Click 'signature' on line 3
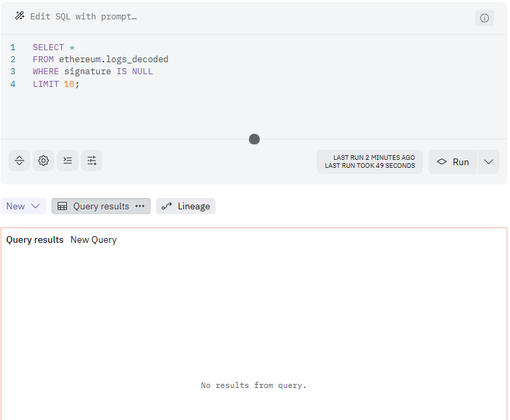The width and height of the screenshot is (510, 420). point(88,72)
